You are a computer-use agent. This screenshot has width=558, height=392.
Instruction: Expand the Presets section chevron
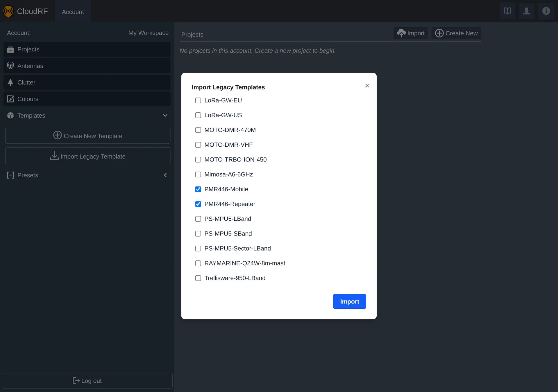pyautogui.click(x=165, y=175)
